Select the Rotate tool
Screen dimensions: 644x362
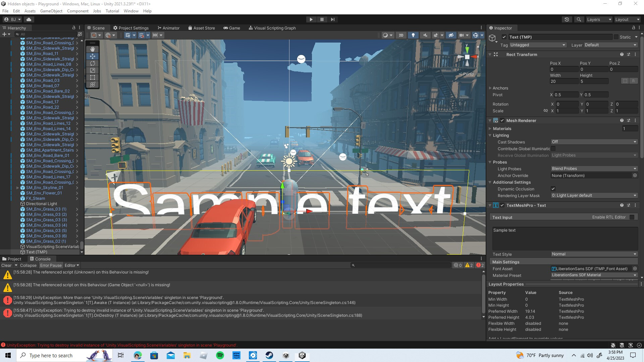93,63
